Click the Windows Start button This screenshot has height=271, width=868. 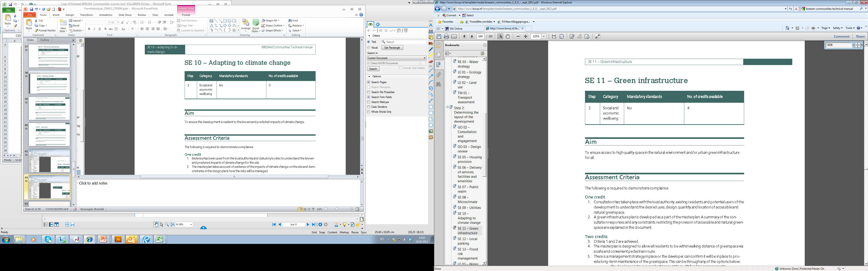point(6,239)
